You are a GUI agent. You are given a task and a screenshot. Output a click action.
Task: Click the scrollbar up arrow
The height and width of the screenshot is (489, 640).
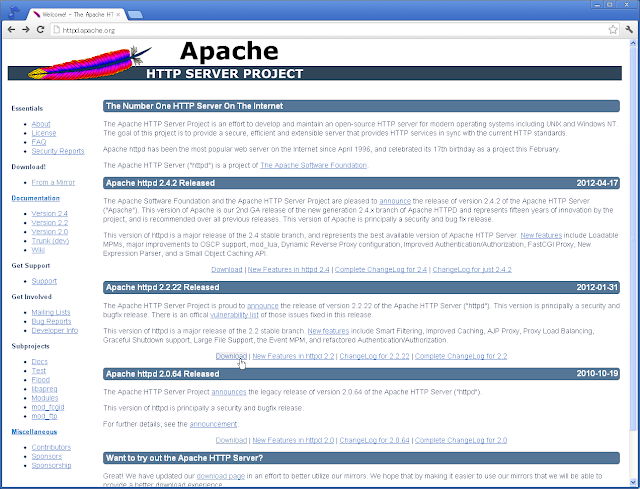(633, 42)
